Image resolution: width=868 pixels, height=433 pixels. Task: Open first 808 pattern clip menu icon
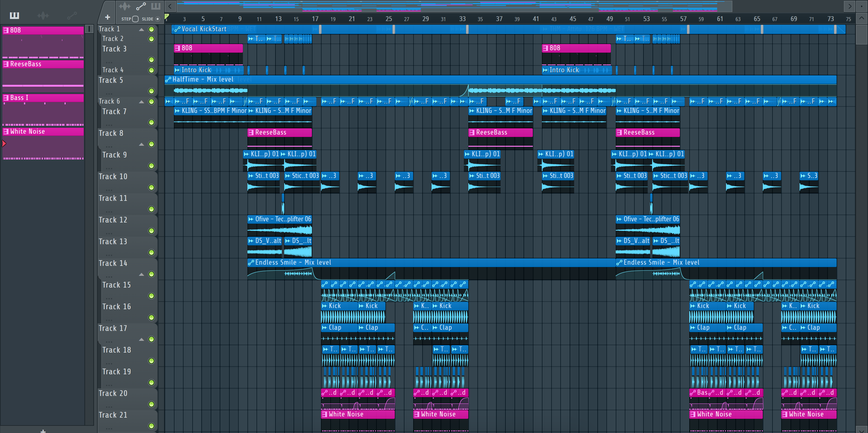click(177, 48)
